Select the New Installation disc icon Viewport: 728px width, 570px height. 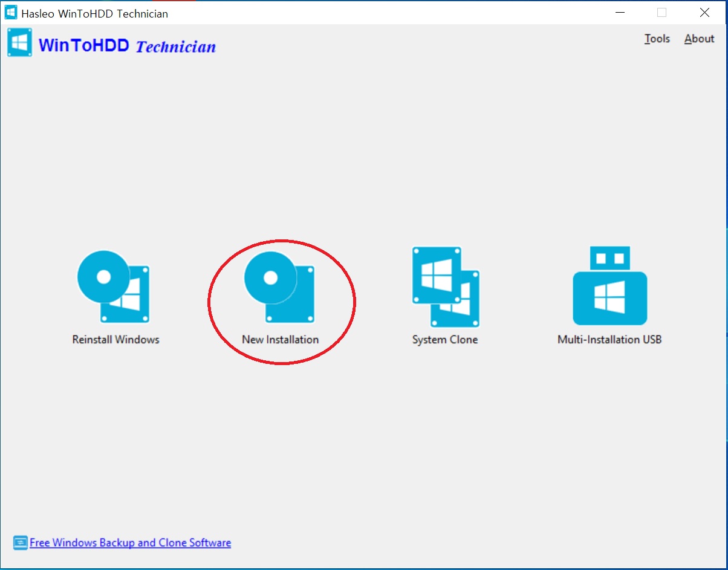pos(279,287)
